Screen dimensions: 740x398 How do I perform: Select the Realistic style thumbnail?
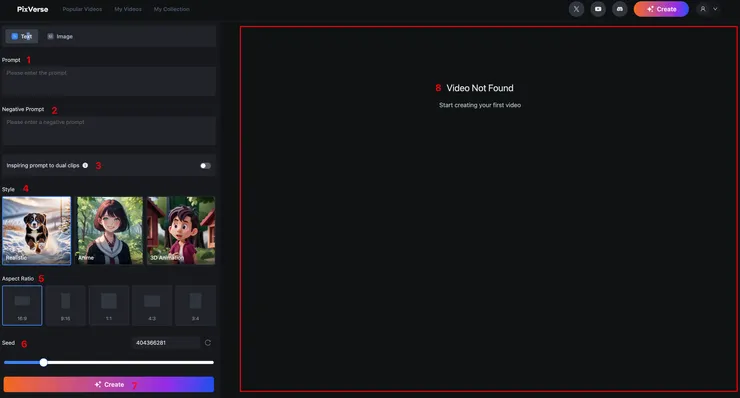pyautogui.click(x=36, y=231)
